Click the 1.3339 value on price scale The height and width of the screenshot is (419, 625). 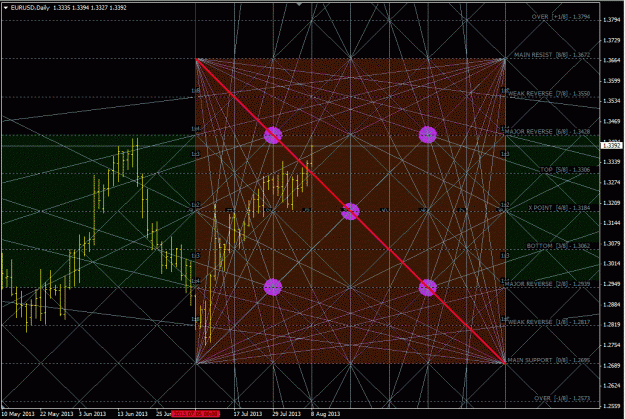tap(612, 162)
